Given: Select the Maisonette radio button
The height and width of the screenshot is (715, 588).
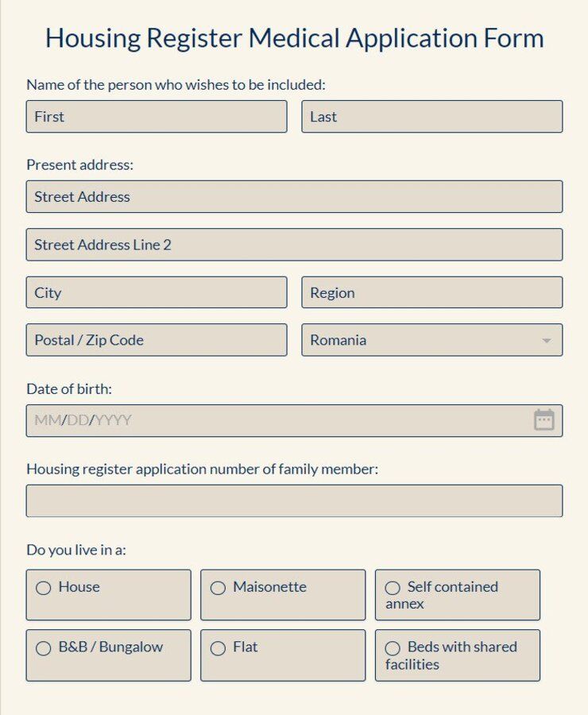Looking at the screenshot, I should [x=217, y=588].
